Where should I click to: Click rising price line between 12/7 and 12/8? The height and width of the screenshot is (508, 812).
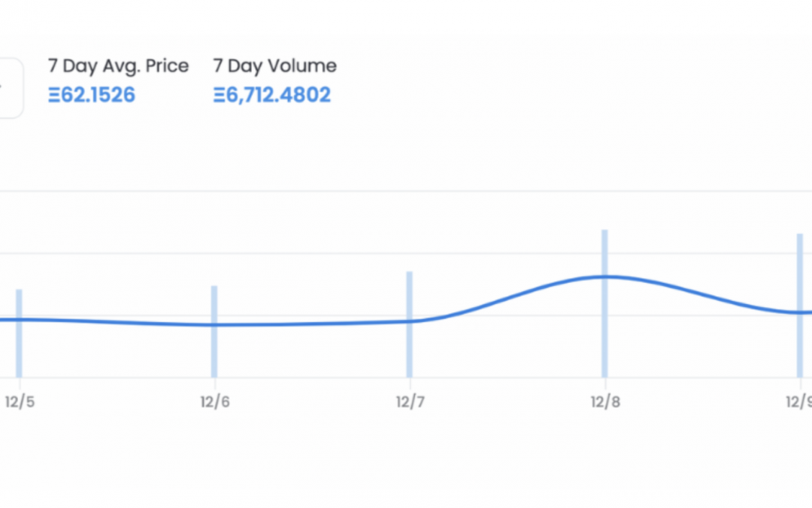click(x=507, y=297)
